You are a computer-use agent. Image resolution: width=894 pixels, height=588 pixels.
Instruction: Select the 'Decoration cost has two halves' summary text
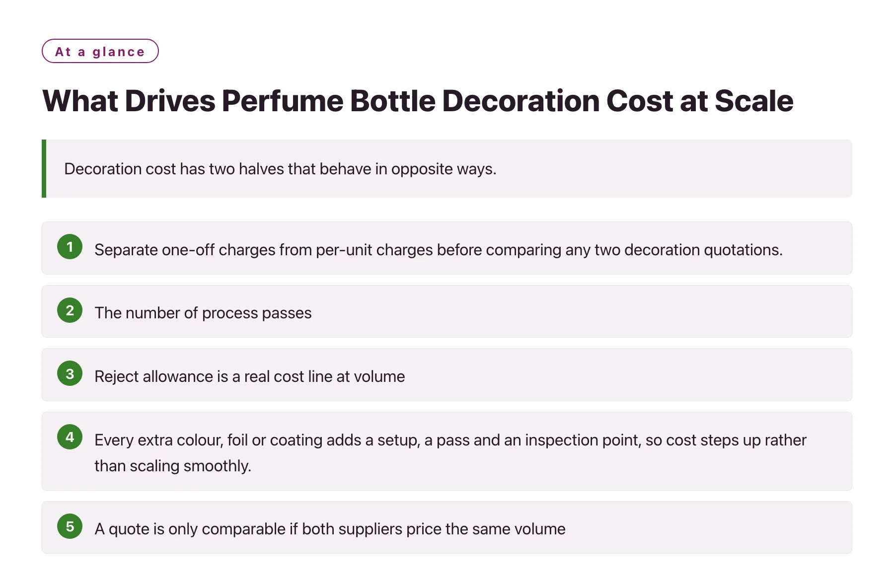(x=280, y=169)
